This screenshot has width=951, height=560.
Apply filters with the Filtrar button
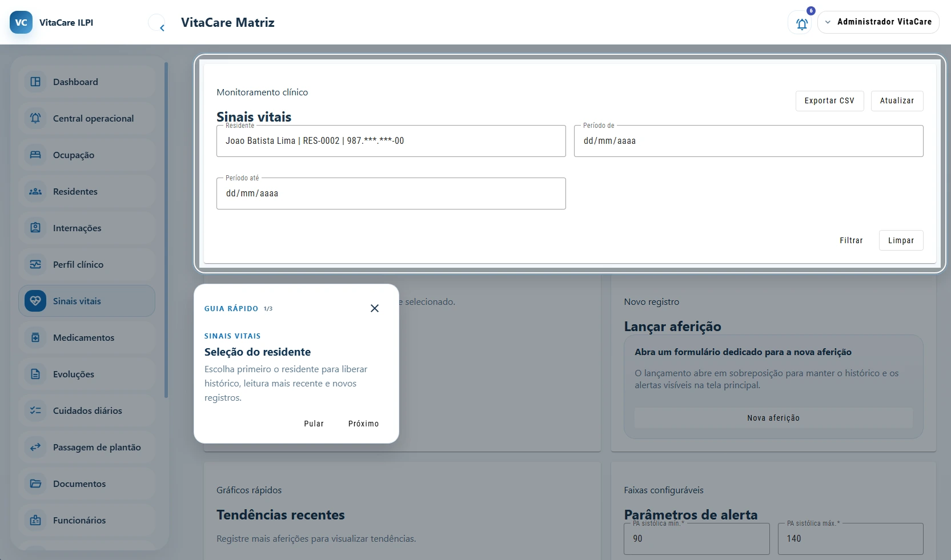851,240
